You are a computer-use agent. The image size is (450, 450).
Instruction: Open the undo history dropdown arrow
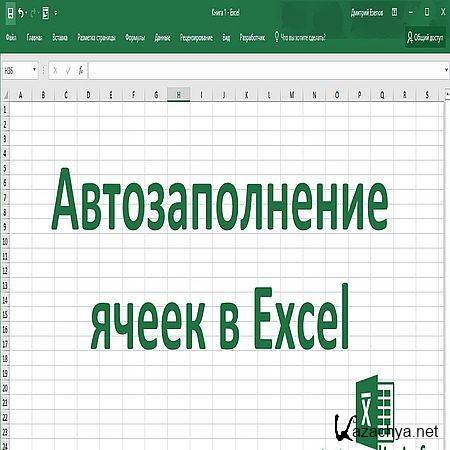pos(26,14)
